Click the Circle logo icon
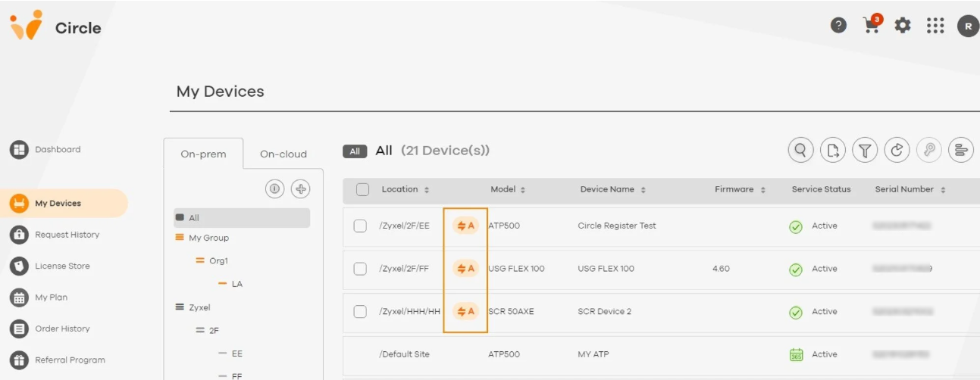Screen dimensions: 980x380 pyautogui.click(x=26, y=25)
